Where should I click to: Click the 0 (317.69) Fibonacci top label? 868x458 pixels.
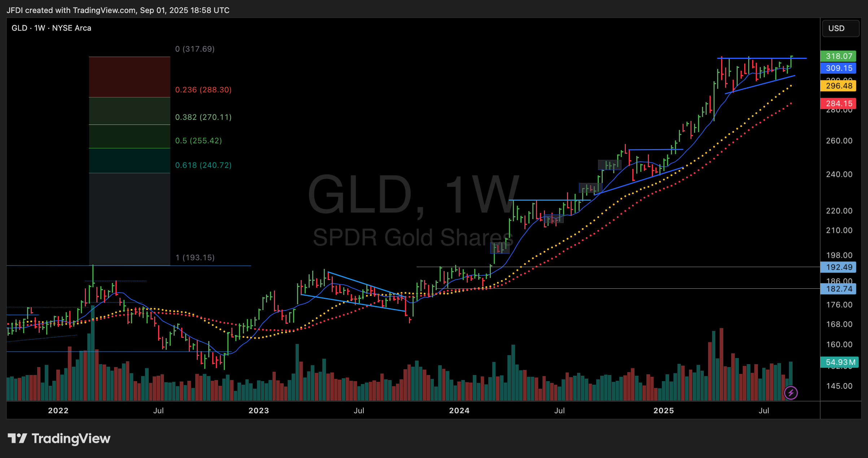(x=195, y=49)
